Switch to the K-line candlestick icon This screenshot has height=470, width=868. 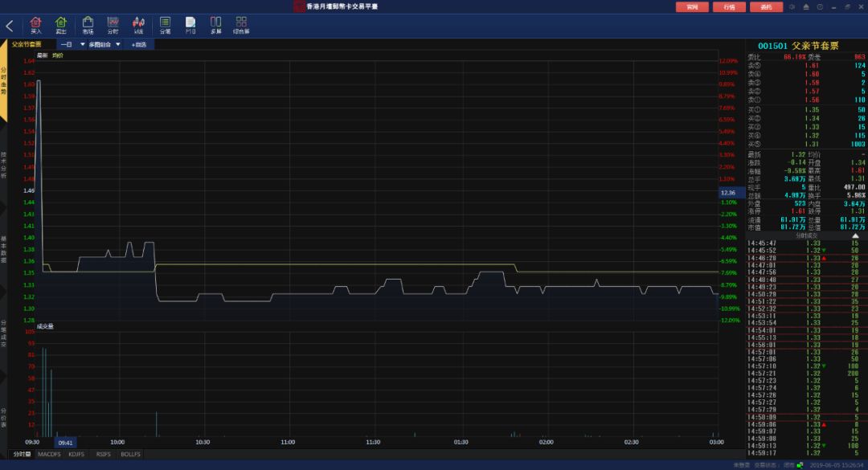pos(138,25)
